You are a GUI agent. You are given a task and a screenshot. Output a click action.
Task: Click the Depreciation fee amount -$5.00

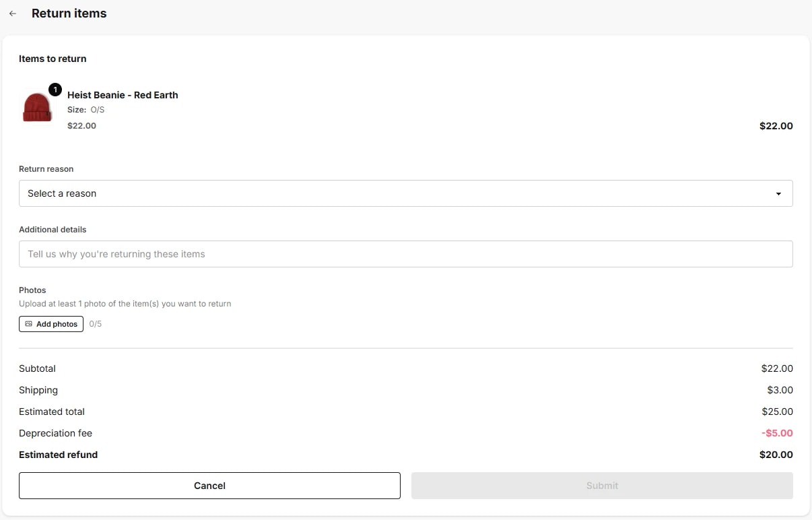pos(777,433)
